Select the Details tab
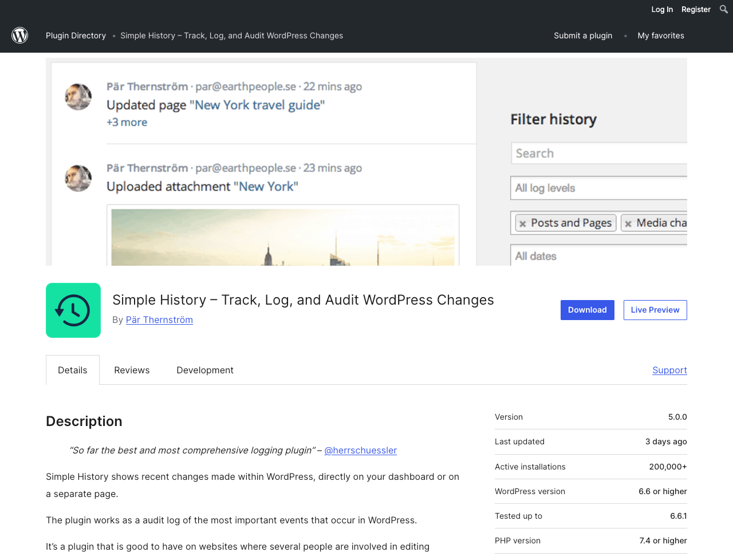 tap(73, 370)
